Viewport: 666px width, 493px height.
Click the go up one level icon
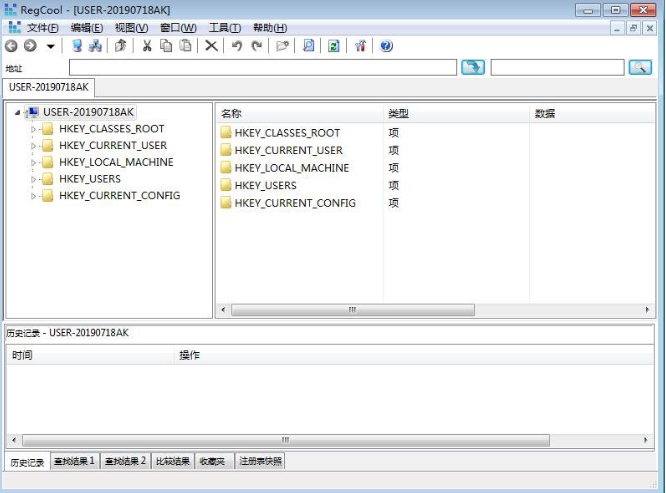[121, 46]
